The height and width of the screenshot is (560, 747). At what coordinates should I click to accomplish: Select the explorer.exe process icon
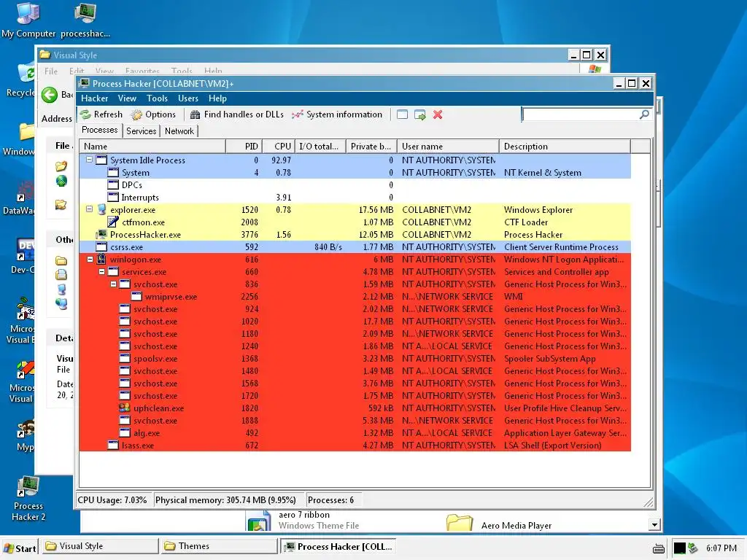click(101, 209)
